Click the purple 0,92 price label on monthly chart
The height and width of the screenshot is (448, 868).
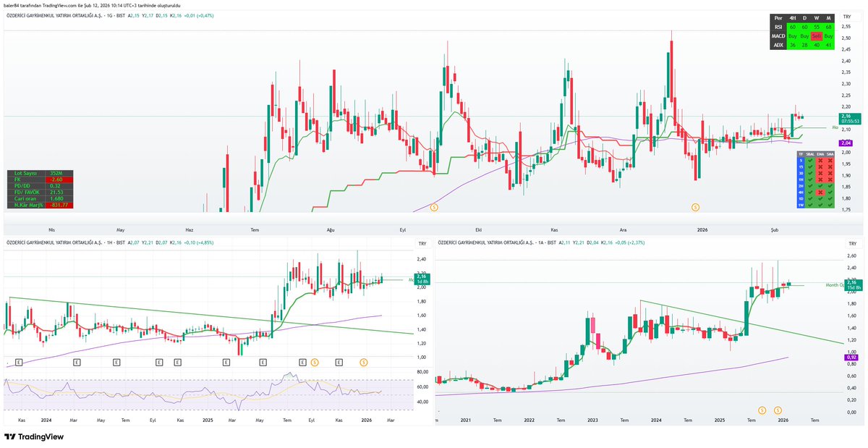(x=851, y=357)
